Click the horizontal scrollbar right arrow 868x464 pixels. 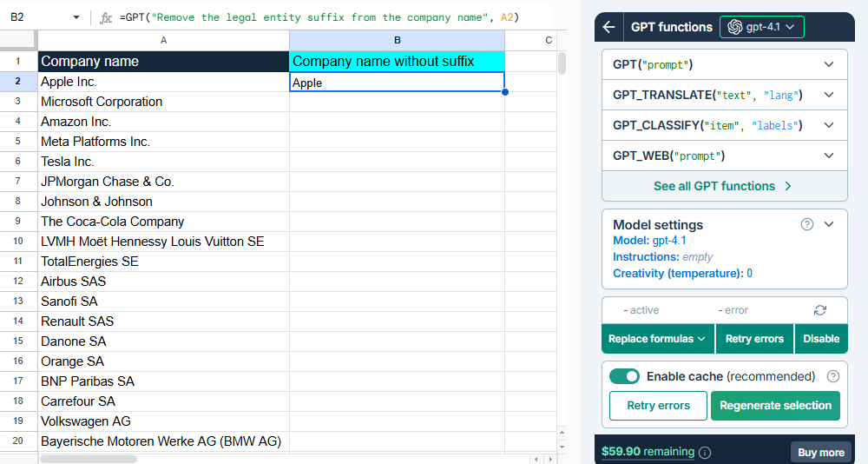point(549,458)
